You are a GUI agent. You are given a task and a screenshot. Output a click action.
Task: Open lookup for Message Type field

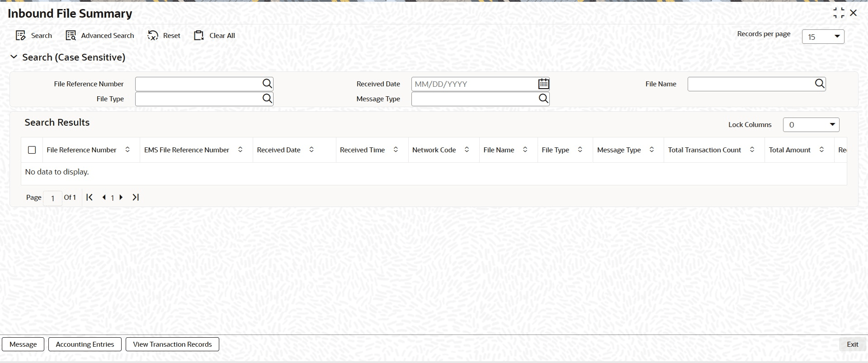[x=543, y=99]
